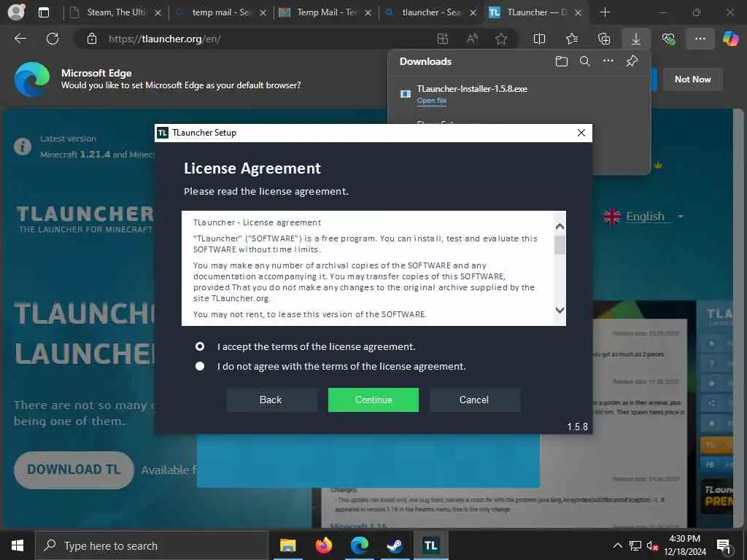This screenshot has width=747, height=560.
Task: Open the downloads folder icon
Action: click(562, 61)
